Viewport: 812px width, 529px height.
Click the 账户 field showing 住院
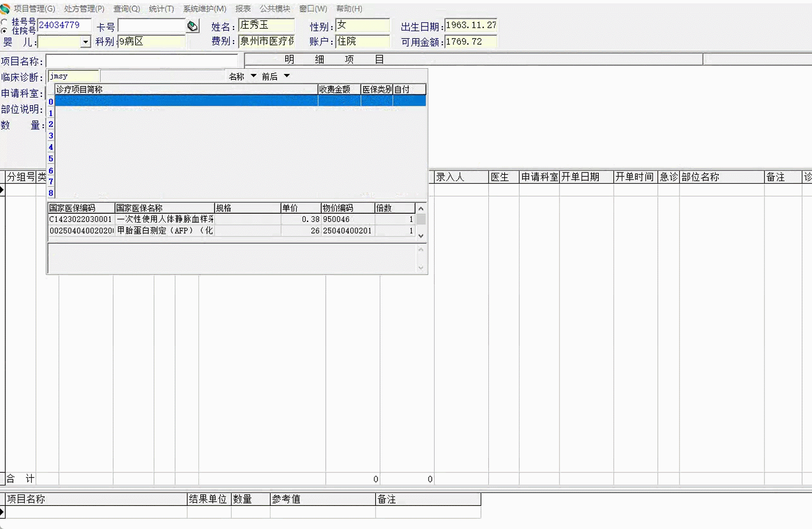tap(363, 41)
